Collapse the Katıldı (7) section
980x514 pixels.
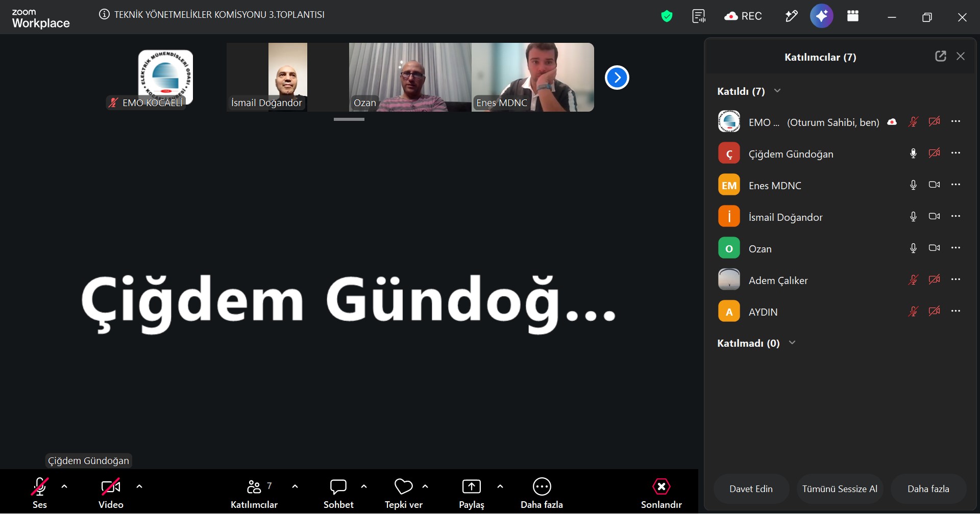[777, 91]
